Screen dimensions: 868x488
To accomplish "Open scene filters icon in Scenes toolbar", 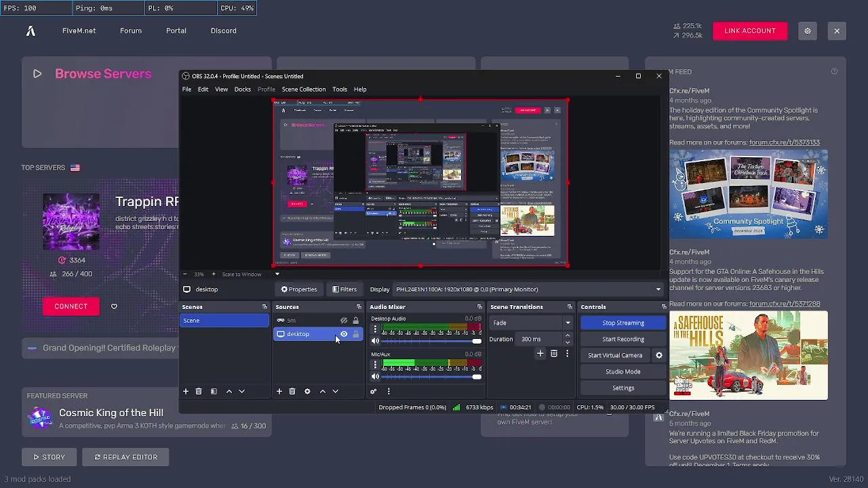I will [x=214, y=391].
